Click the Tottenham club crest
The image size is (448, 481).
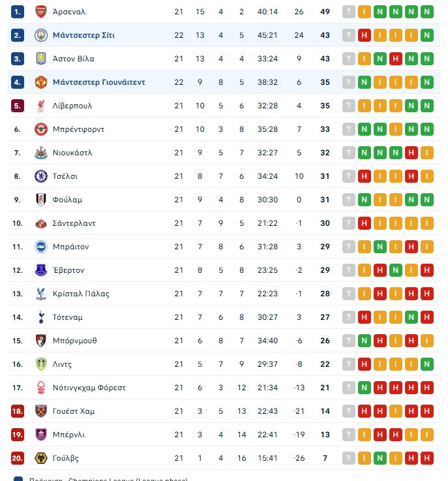click(x=41, y=317)
